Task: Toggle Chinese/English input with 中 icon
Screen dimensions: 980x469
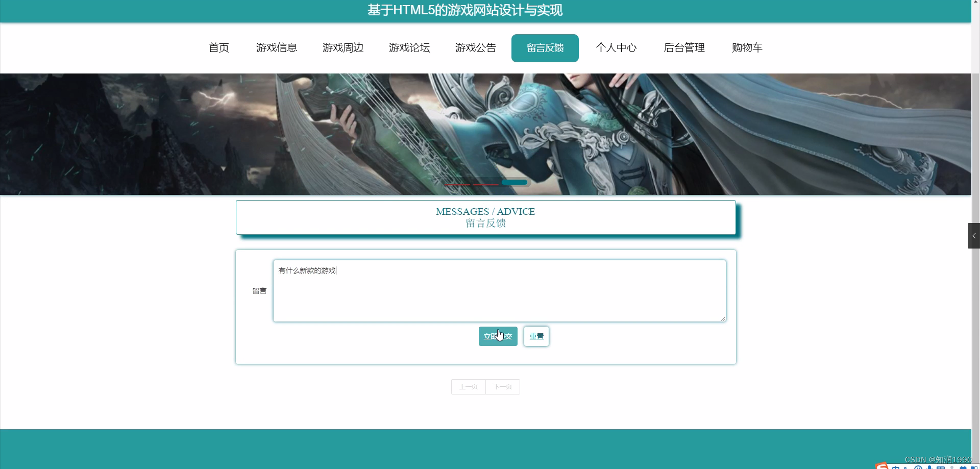Action: (x=895, y=467)
